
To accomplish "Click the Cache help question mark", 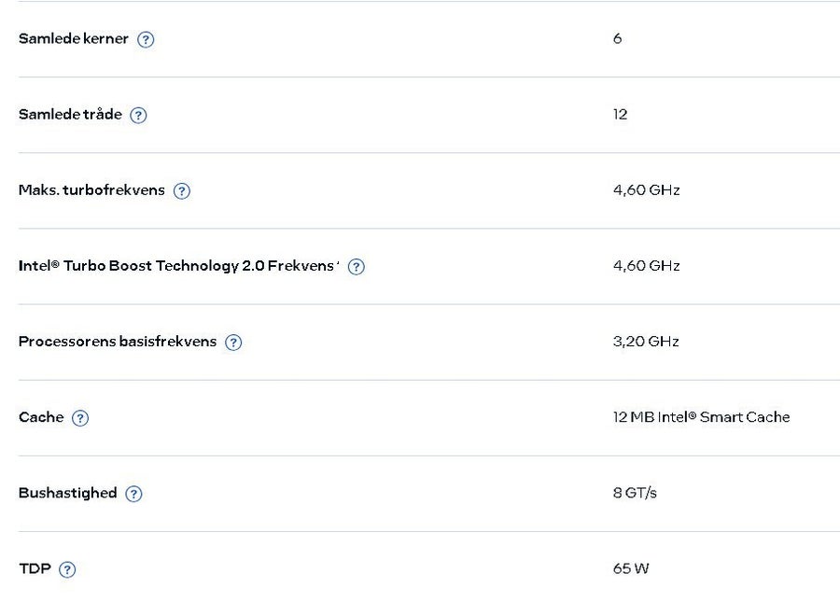I will (80, 418).
